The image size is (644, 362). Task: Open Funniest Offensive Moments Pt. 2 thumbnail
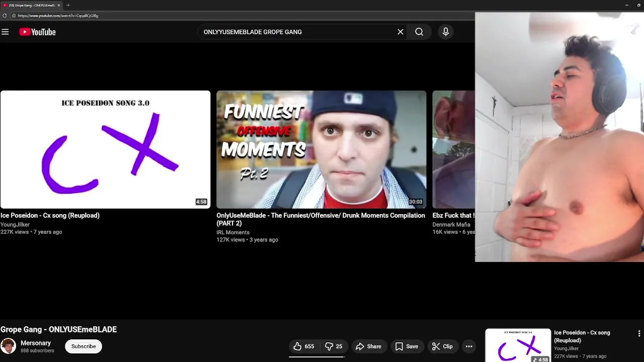click(x=321, y=149)
